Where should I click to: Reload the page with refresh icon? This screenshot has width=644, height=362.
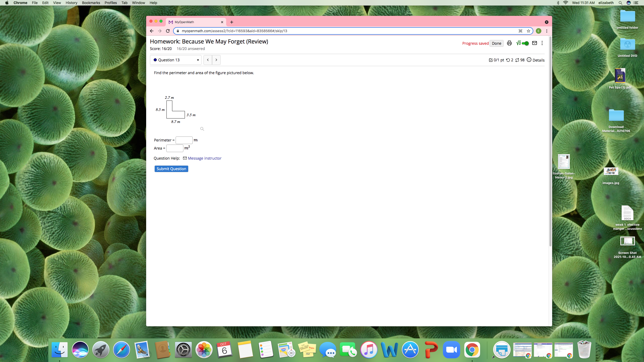point(168,31)
